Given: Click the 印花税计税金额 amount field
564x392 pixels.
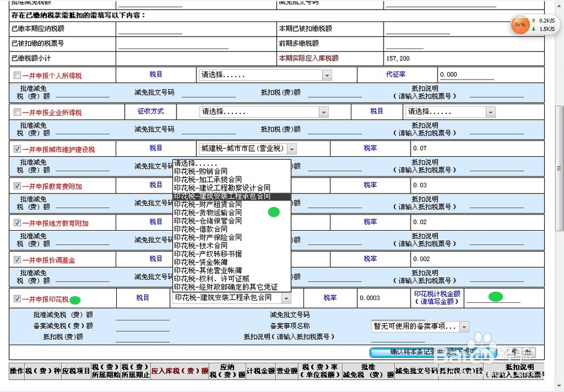Looking at the screenshot, I should pyautogui.click(x=493, y=298).
